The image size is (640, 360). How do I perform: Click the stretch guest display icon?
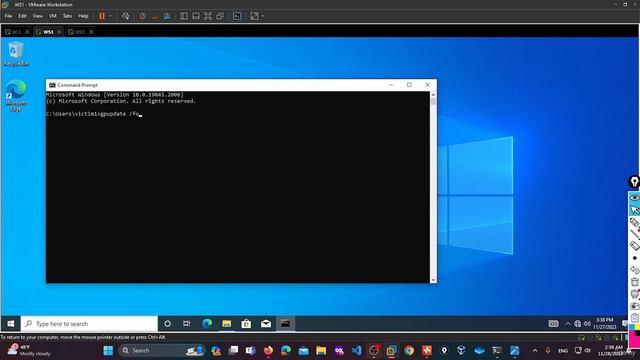254,16
